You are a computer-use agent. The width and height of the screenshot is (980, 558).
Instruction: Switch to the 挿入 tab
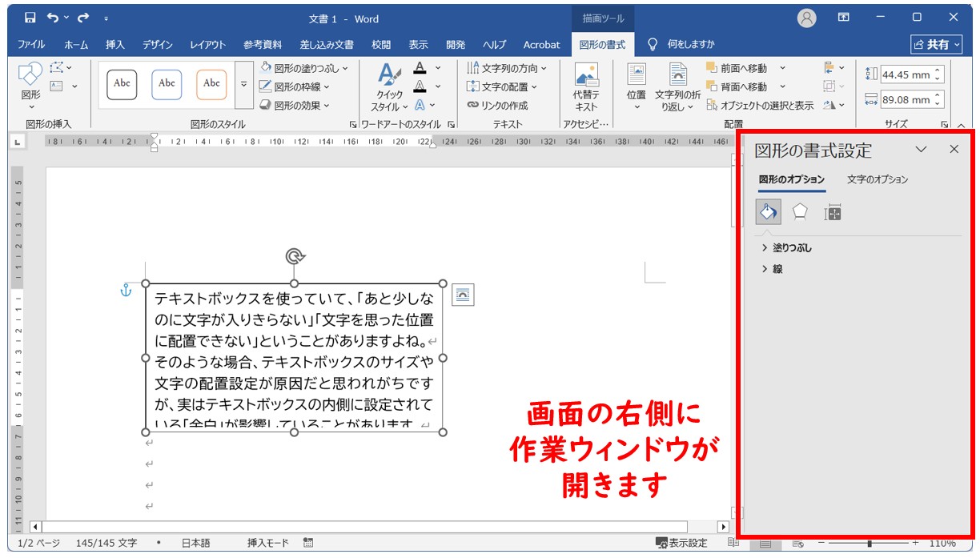115,45
